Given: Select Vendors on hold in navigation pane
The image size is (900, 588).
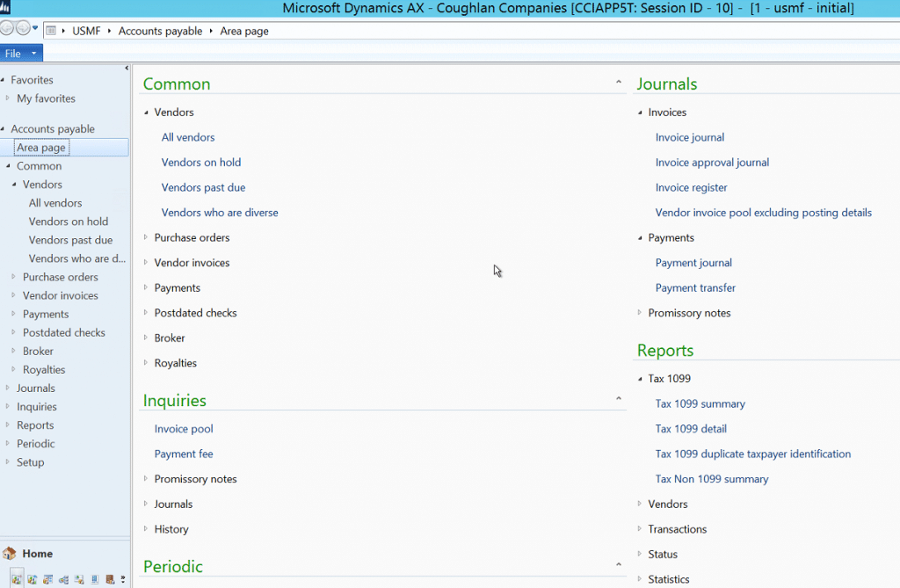Looking at the screenshot, I should (69, 221).
